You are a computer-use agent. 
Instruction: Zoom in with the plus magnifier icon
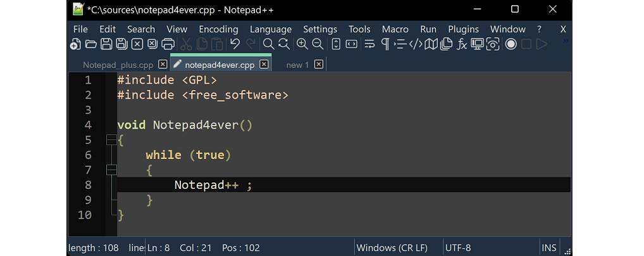pos(302,44)
